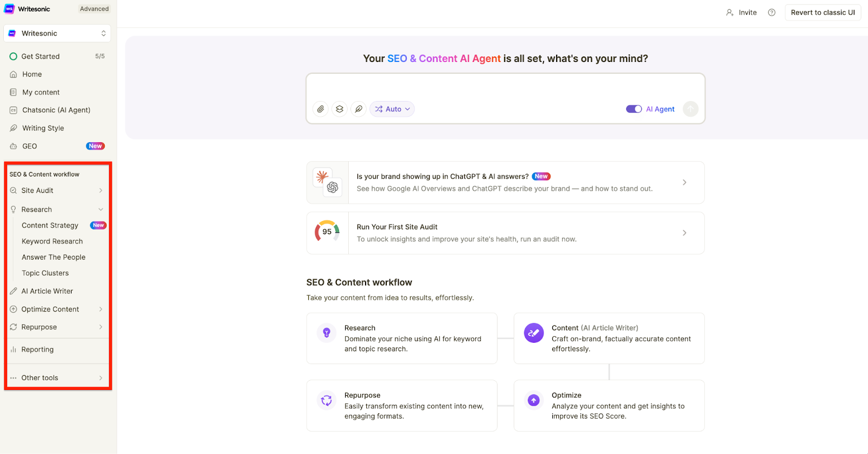The image size is (868, 454).
Task: Click the Other tools ellipsis icon
Action: 14,378
